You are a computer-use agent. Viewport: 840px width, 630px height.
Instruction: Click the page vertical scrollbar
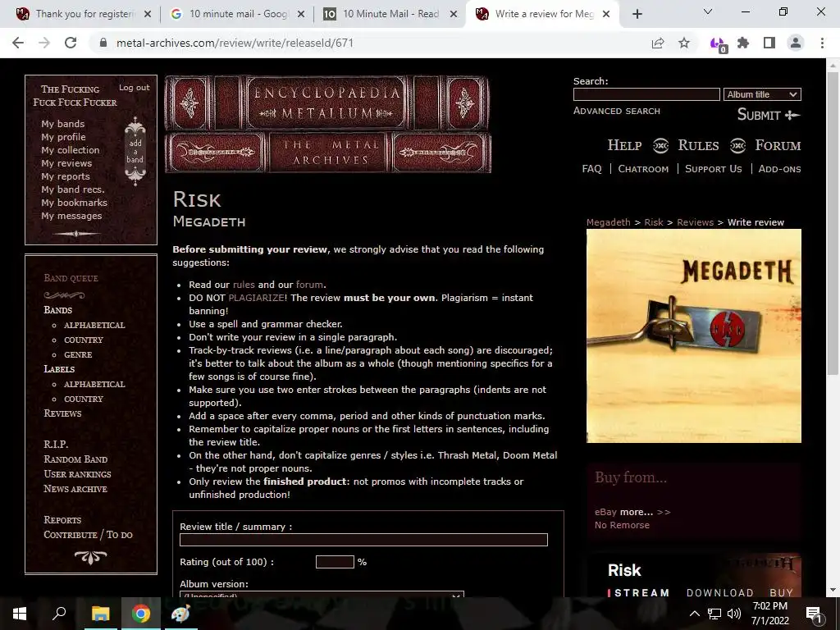click(x=833, y=223)
